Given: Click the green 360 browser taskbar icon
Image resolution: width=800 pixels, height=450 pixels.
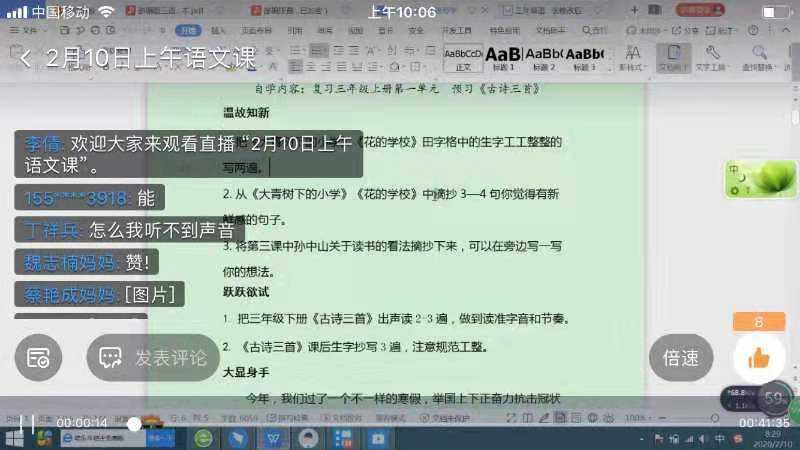Looking at the screenshot, I should click(x=204, y=437).
